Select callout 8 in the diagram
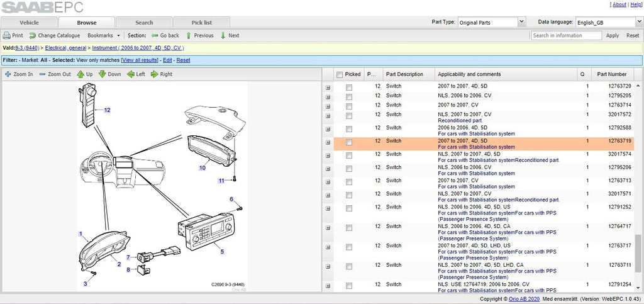This screenshot has height=304, width=644. click(x=128, y=269)
